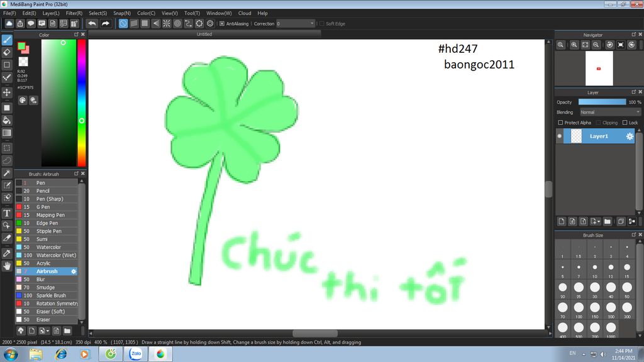The image size is (644, 362).
Task: Open the Layer1 settings gear
Action: pyautogui.click(x=630, y=136)
